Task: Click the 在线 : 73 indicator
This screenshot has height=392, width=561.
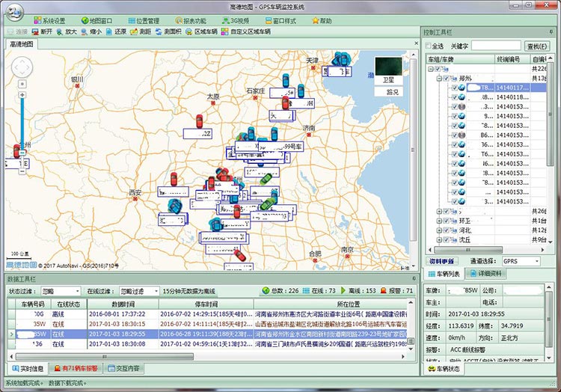Action: 319,291
